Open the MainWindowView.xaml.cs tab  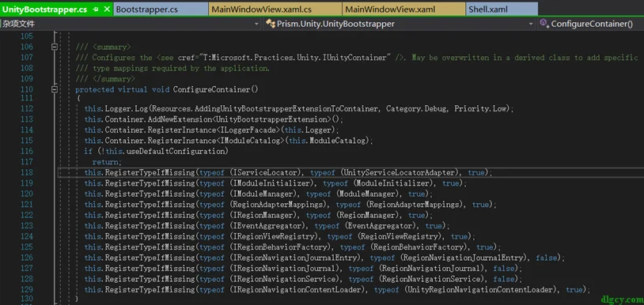pos(275,9)
